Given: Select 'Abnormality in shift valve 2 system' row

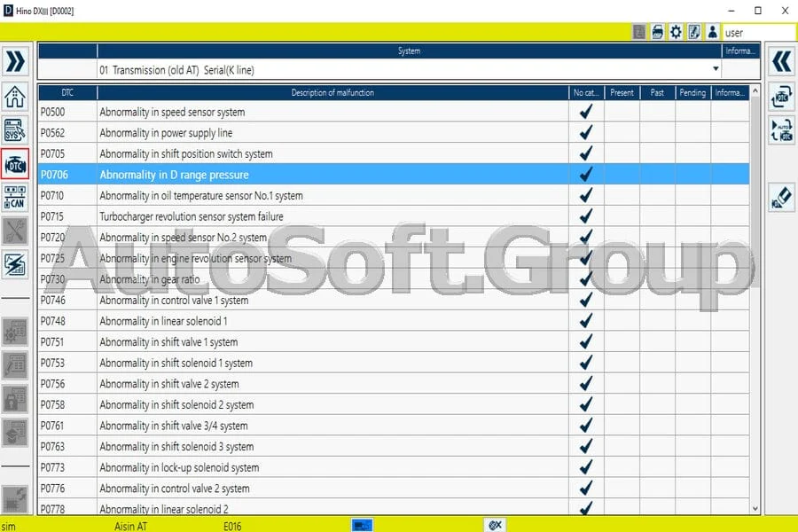Looking at the screenshot, I should (394, 383).
